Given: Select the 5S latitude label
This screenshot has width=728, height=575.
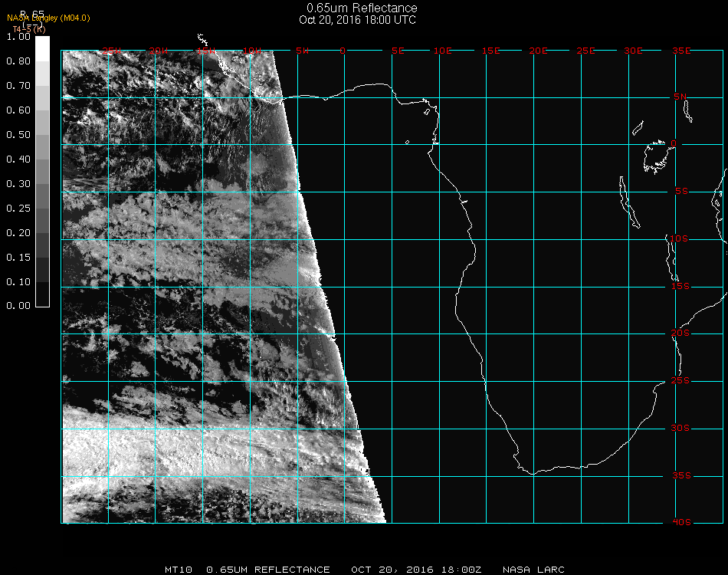Looking at the screenshot, I should click(x=681, y=192).
